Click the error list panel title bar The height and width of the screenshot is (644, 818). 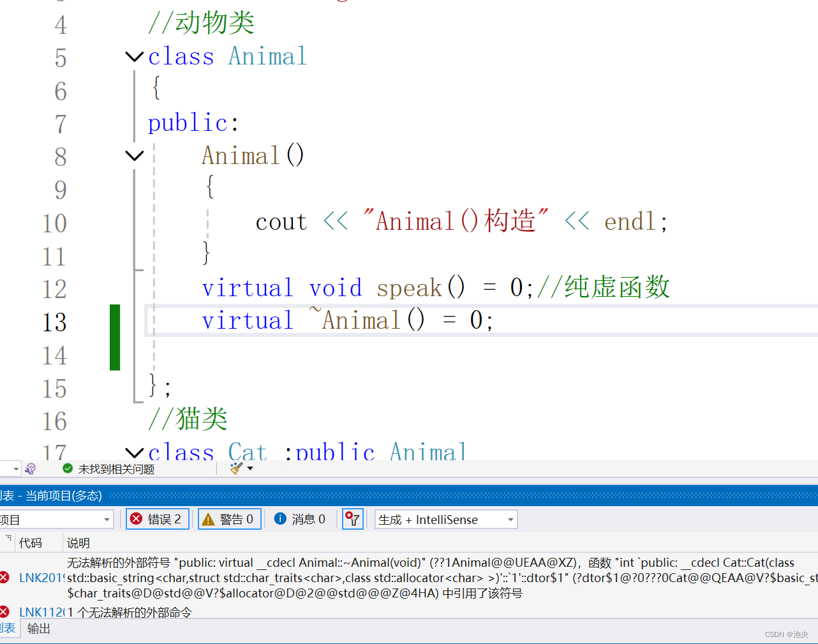point(409,496)
